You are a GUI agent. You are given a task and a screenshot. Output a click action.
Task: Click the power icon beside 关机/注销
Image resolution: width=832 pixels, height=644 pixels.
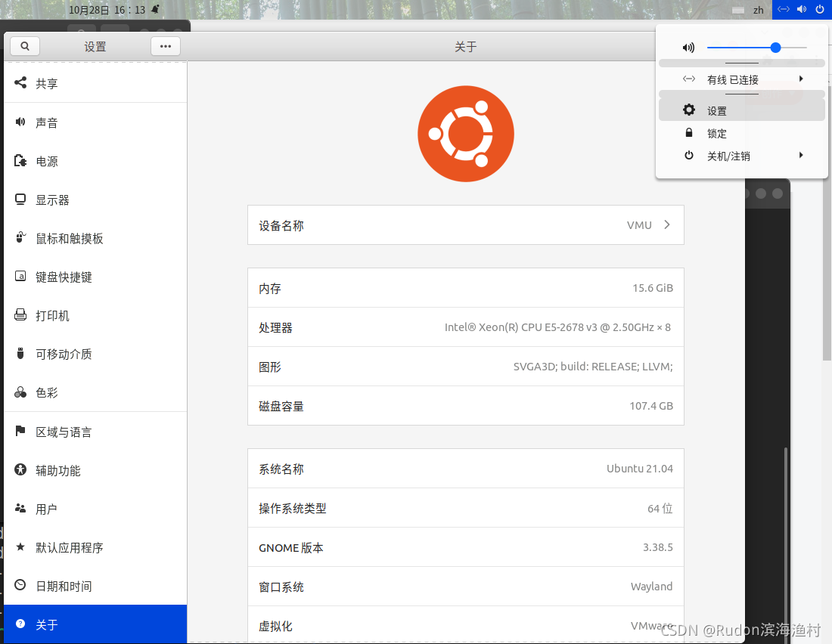pos(689,156)
